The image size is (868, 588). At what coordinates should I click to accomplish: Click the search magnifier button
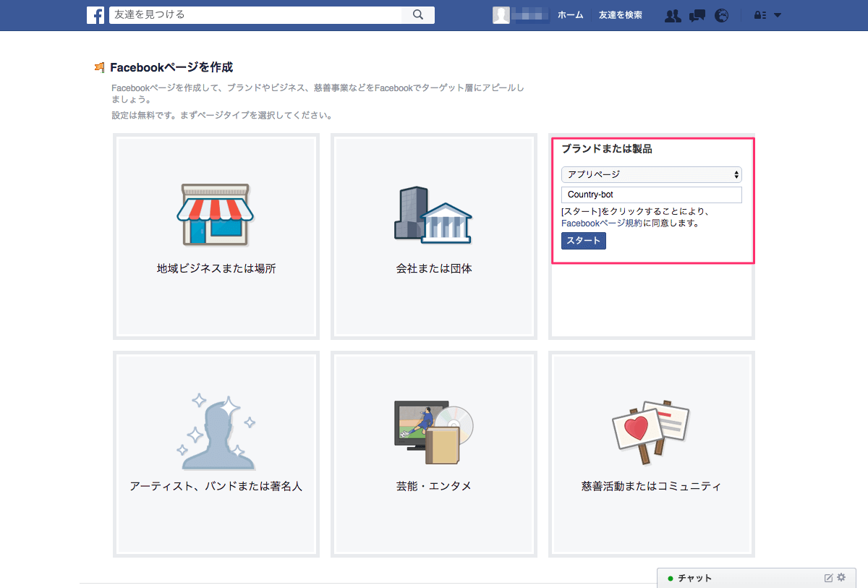[x=417, y=15]
